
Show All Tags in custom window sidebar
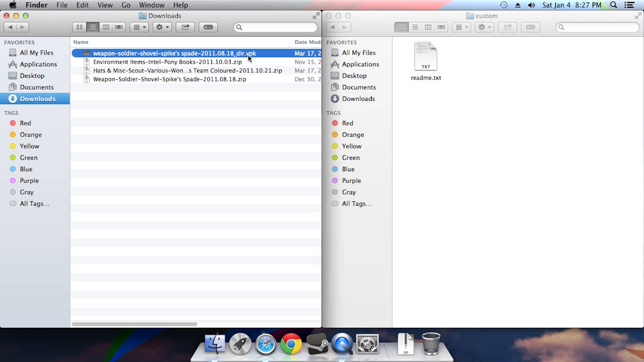pyautogui.click(x=357, y=204)
